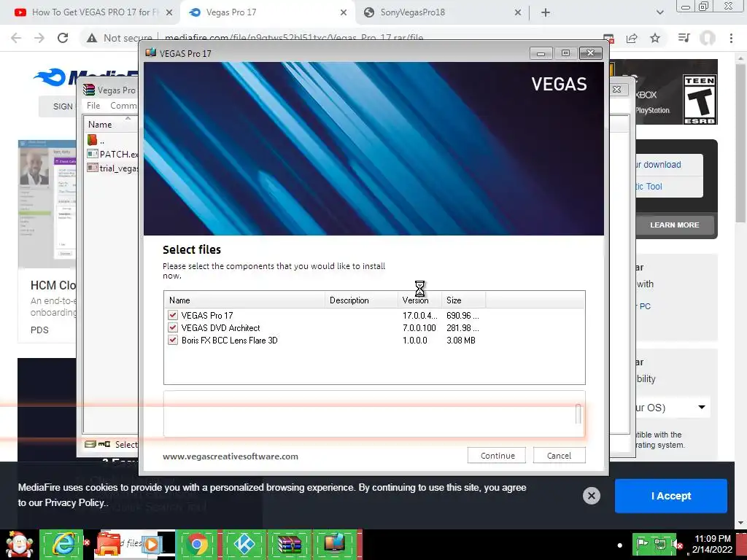Reload the page with refresh icon

(x=63, y=38)
